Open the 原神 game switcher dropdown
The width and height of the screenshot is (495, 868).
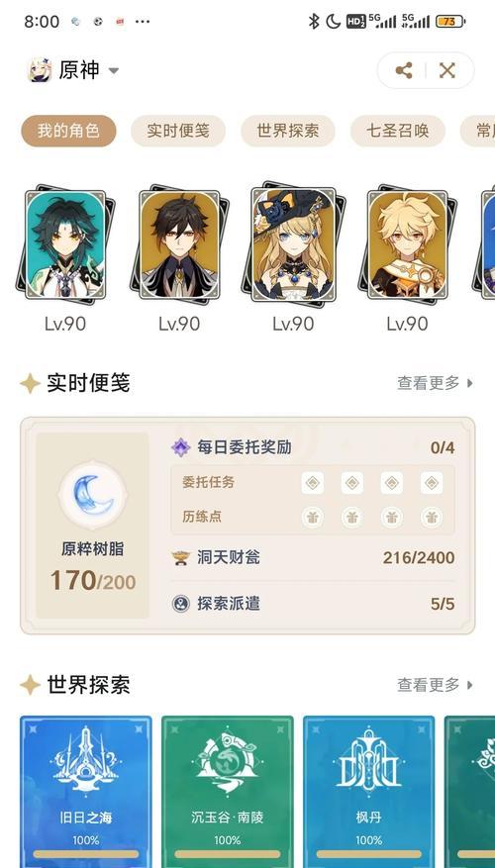[x=73, y=70]
